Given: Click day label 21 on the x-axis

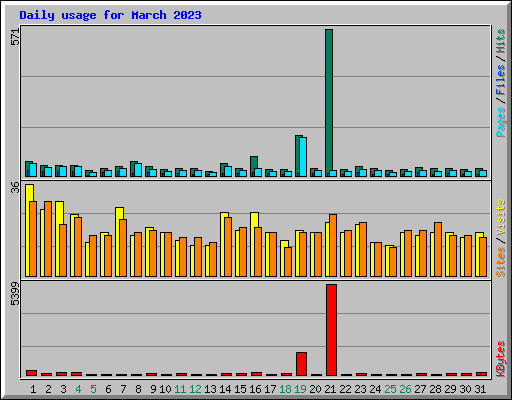Looking at the screenshot, I should 330,389.
